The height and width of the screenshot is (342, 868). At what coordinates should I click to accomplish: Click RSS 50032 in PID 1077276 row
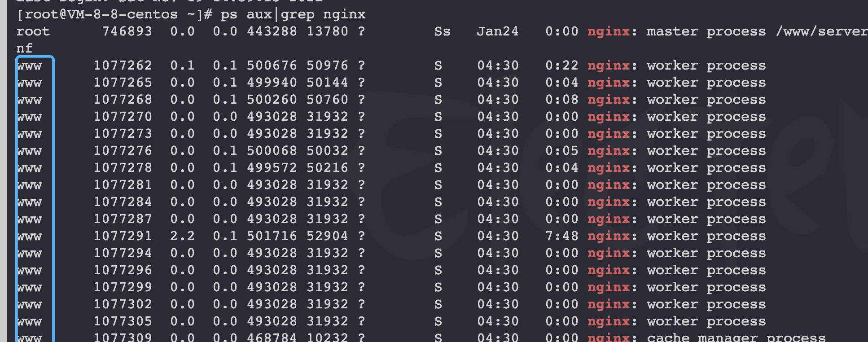click(327, 151)
